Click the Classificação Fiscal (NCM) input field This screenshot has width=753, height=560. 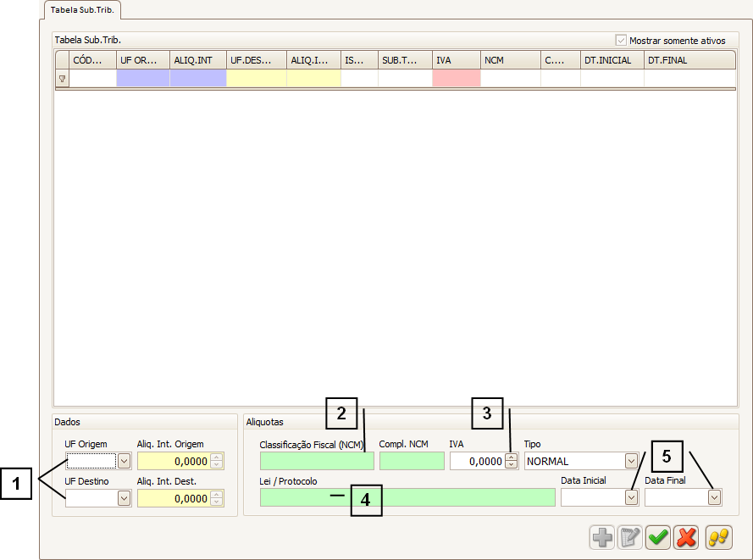click(x=316, y=461)
